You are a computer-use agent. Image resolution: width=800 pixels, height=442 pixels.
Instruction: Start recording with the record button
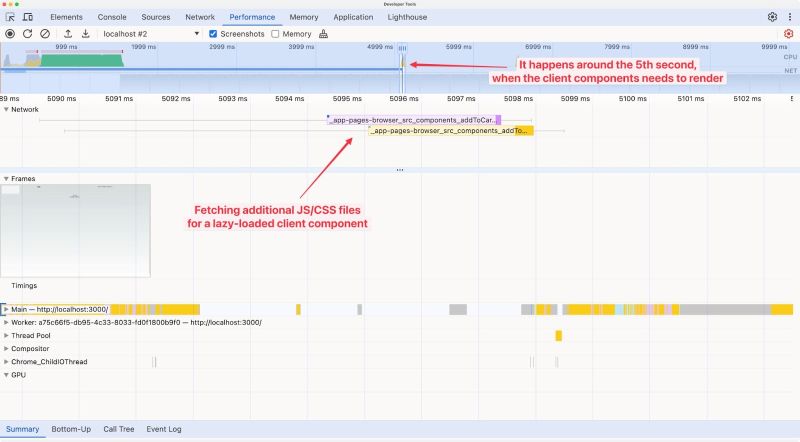click(x=10, y=34)
